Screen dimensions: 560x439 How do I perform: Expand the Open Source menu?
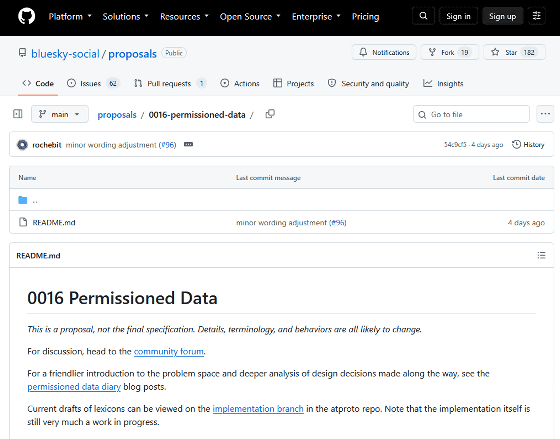click(250, 16)
